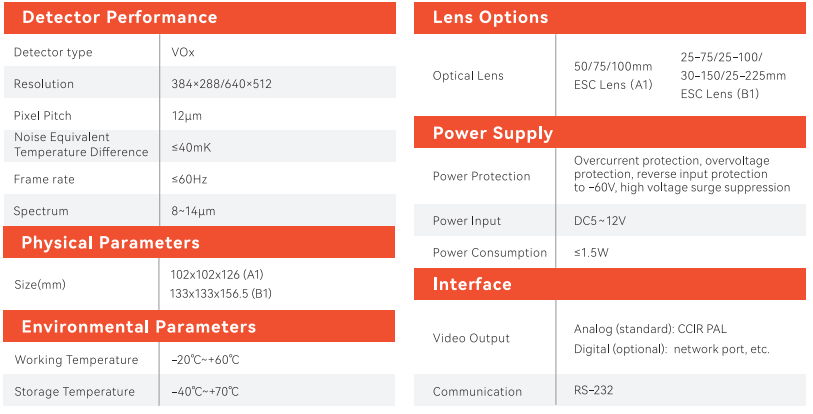
Task: Click the VOx detector type value
Action: [x=181, y=52]
